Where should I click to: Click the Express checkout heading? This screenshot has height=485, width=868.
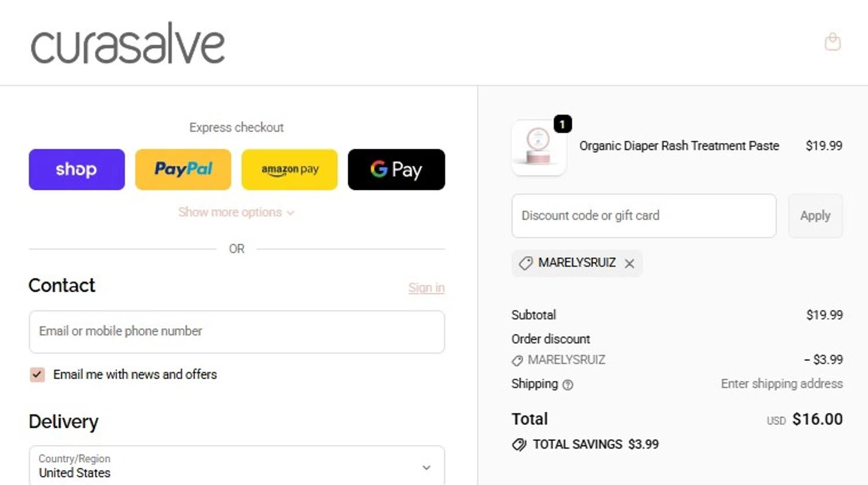236,127
